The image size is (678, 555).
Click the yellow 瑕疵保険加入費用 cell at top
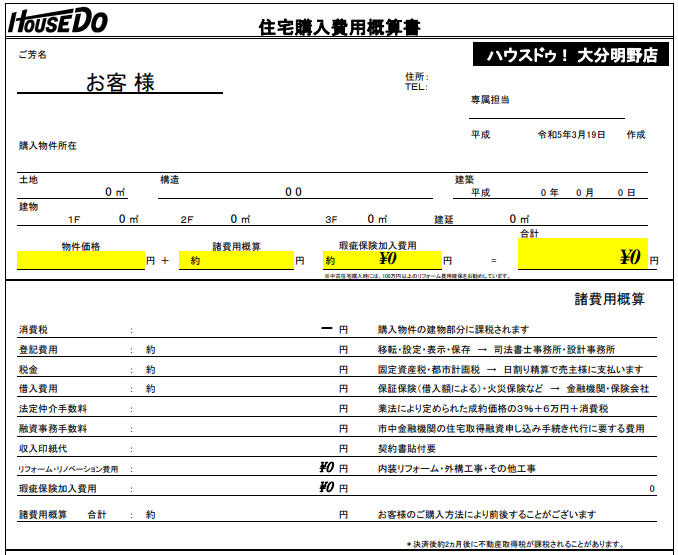click(x=381, y=261)
